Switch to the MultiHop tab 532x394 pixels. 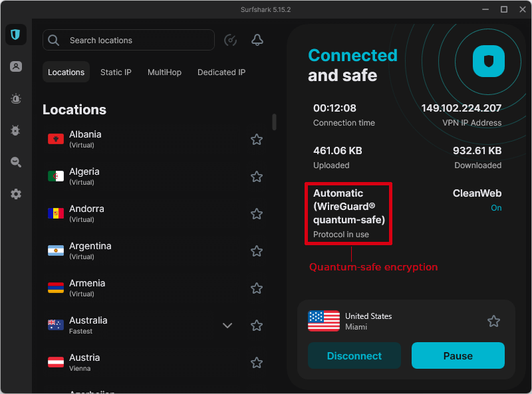point(164,72)
